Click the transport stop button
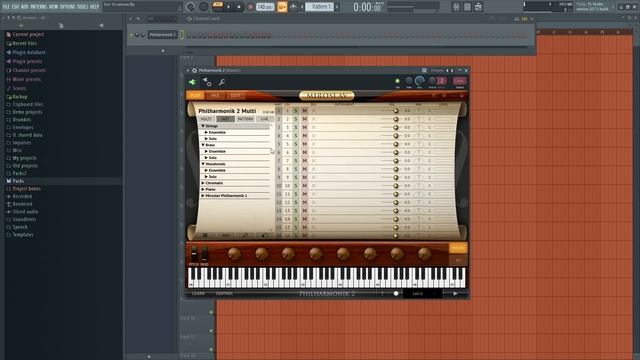640x360 pixels. coord(239,7)
